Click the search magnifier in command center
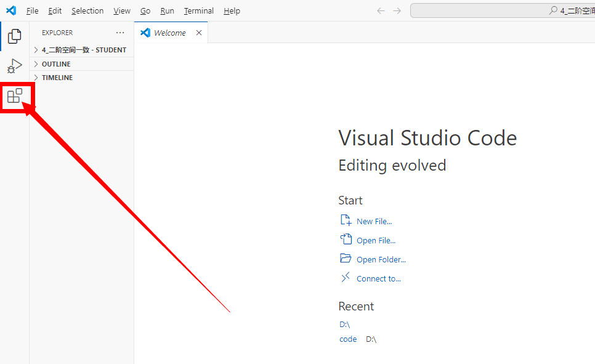The width and height of the screenshot is (595, 364). coord(553,10)
